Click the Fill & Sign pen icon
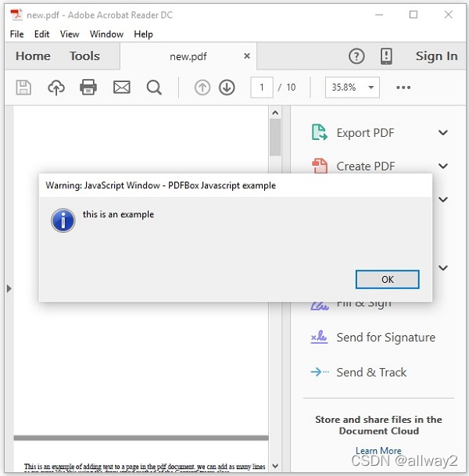 (x=320, y=306)
